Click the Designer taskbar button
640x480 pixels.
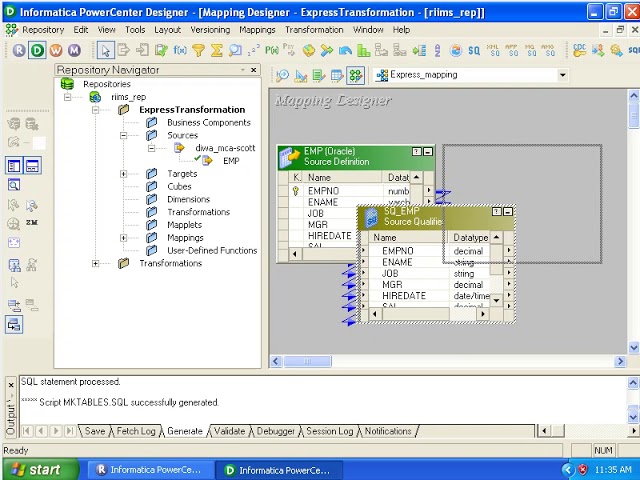coord(279,470)
